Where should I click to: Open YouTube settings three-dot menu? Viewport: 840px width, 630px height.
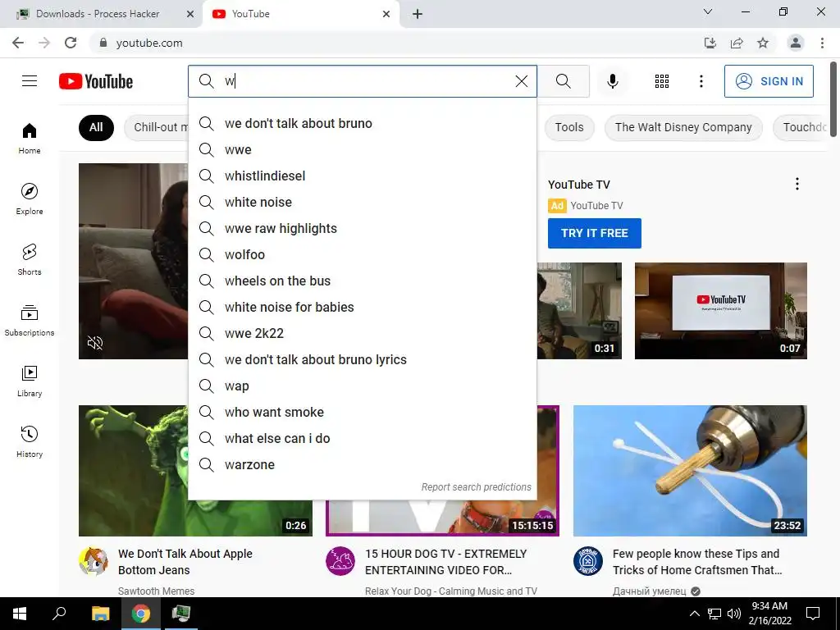(701, 81)
